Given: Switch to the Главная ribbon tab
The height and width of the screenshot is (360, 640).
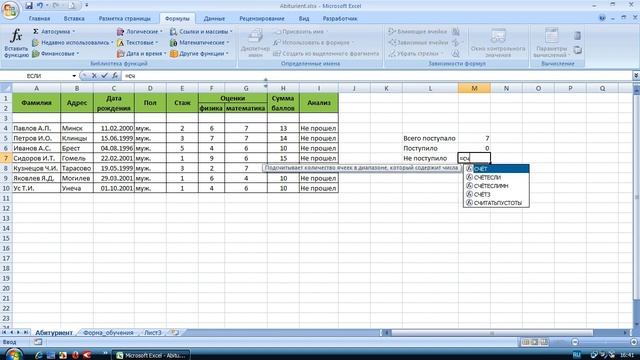Looking at the screenshot, I should (x=40, y=18).
